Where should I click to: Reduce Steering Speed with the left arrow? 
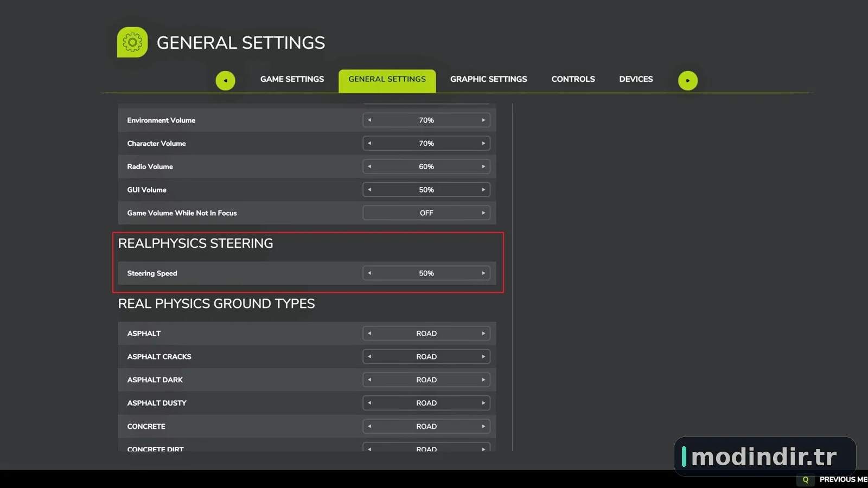click(369, 273)
